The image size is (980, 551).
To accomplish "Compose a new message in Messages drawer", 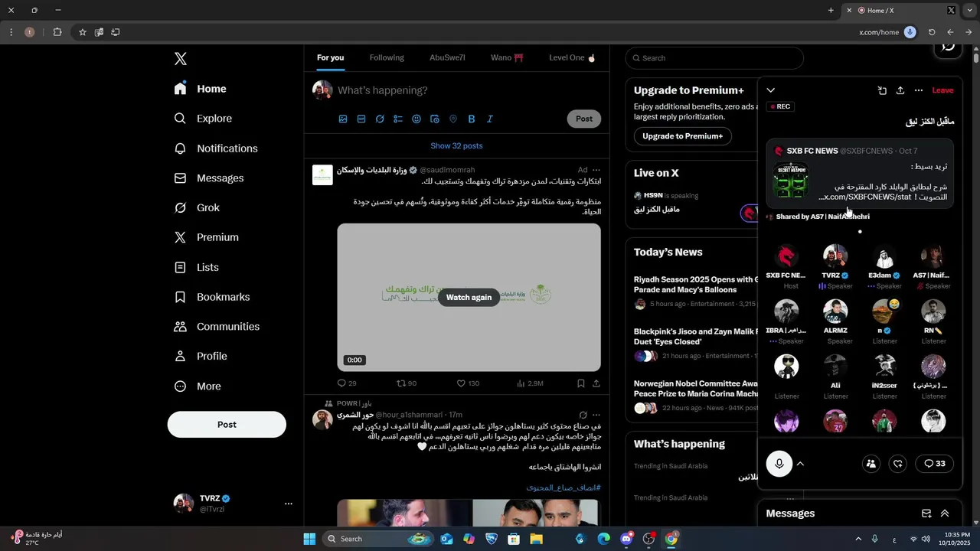I will pos(926,514).
